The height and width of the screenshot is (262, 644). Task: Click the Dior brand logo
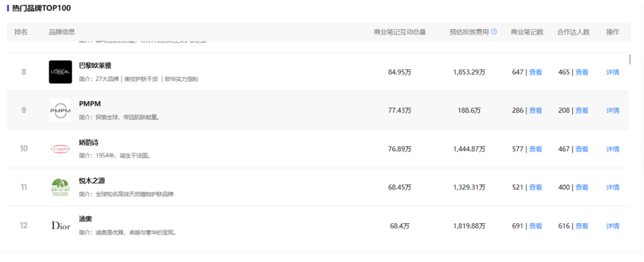60,226
